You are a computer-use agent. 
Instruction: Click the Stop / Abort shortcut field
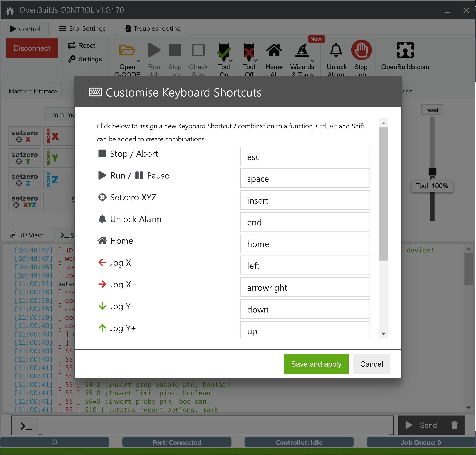click(305, 156)
